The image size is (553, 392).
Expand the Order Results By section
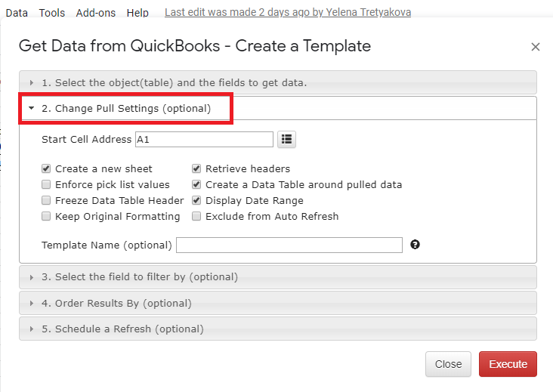click(x=278, y=303)
